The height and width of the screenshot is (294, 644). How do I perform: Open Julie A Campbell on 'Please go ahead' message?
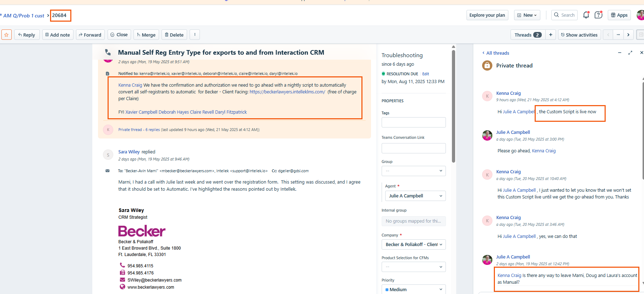pyautogui.click(x=513, y=132)
